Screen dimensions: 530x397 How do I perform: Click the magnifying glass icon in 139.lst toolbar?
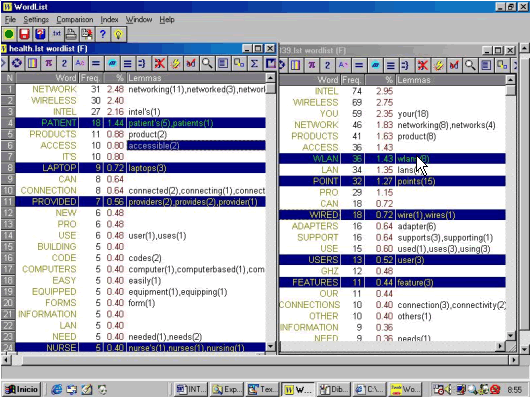point(470,65)
